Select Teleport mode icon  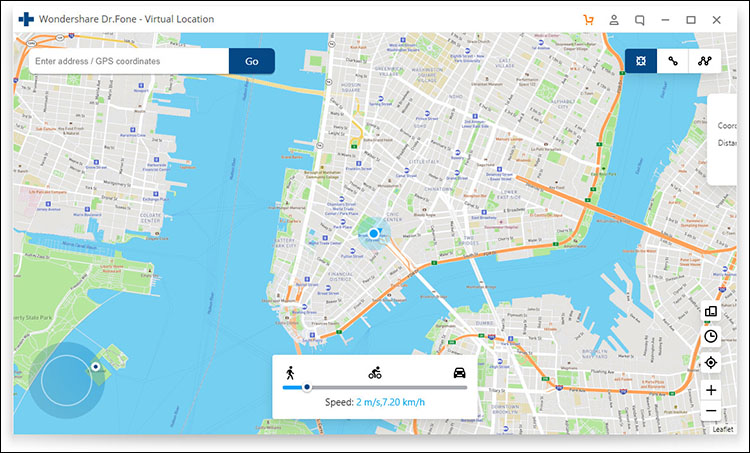(x=641, y=61)
